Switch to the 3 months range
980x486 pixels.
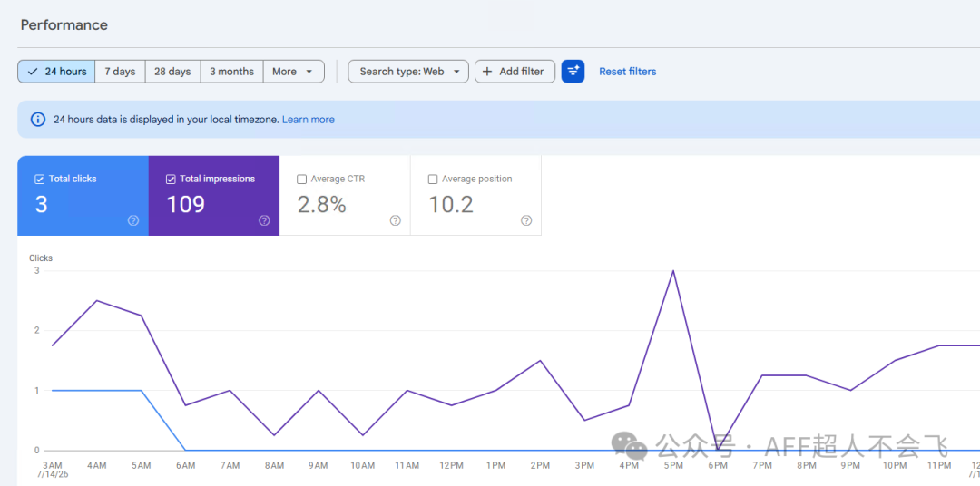point(232,72)
